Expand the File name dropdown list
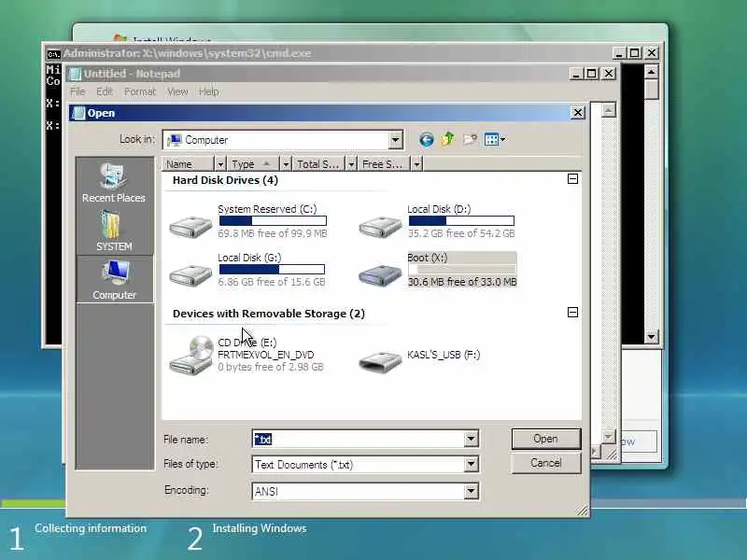The image size is (747, 560). (471, 439)
